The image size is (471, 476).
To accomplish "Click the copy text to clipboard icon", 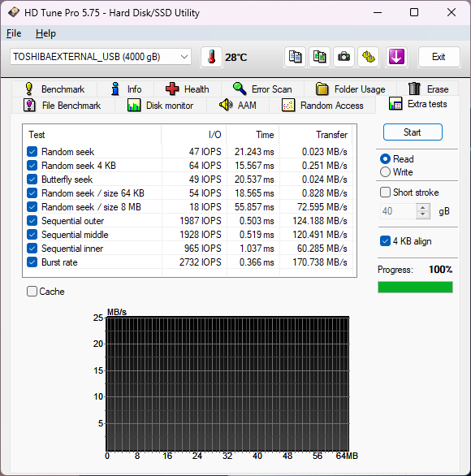I will [295, 57].
